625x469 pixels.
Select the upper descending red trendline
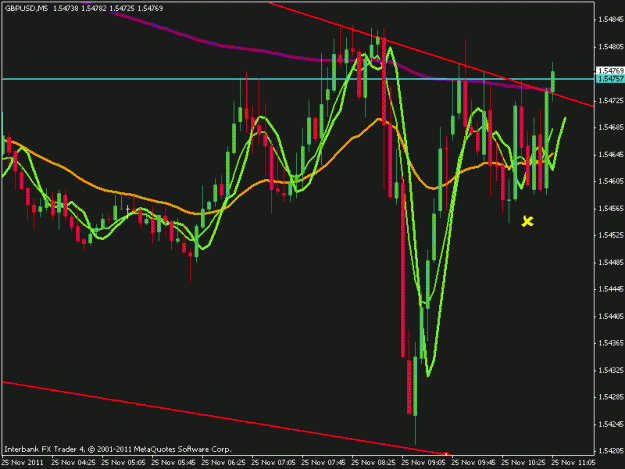pyautogui.click(x=431, y=55)
